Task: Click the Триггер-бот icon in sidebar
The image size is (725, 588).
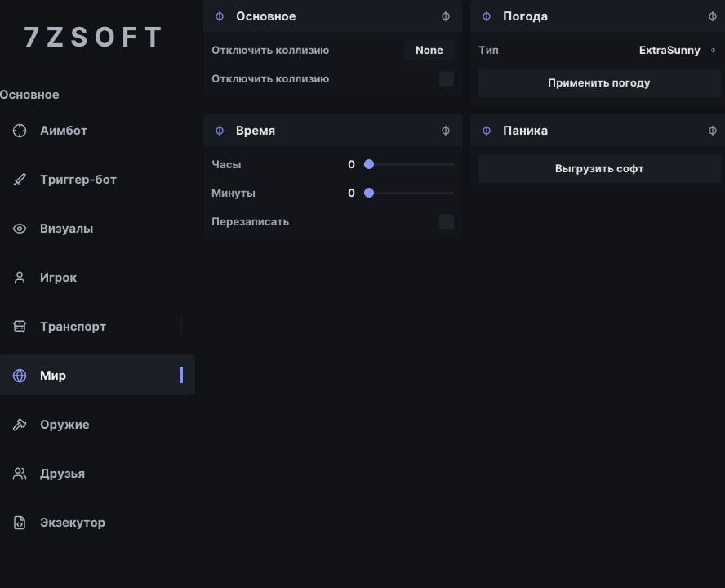Action: click(20, 180)
